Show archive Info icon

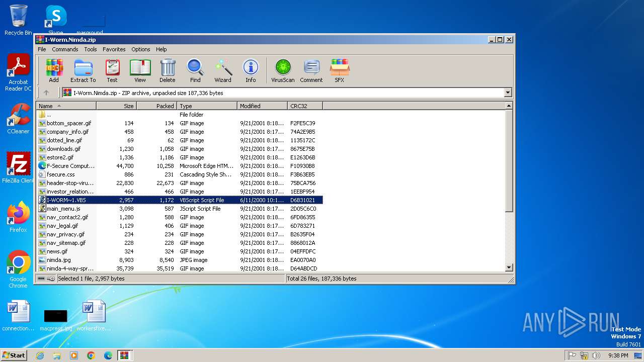click(251, 70)
